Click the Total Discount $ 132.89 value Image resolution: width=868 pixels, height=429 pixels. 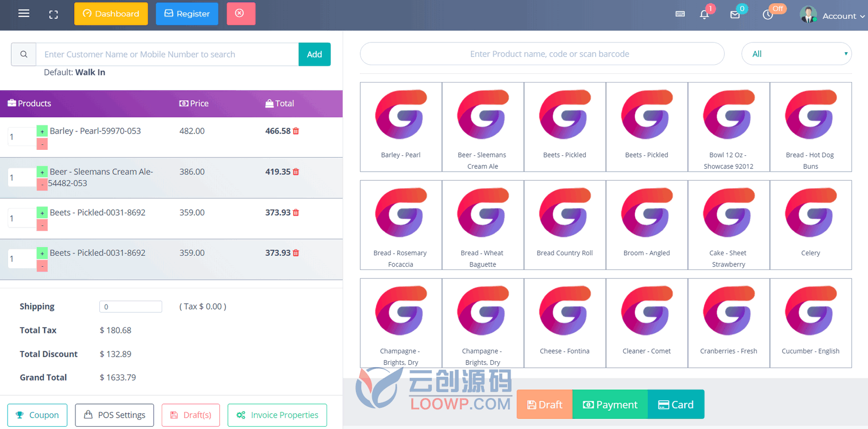pos(116,354)
